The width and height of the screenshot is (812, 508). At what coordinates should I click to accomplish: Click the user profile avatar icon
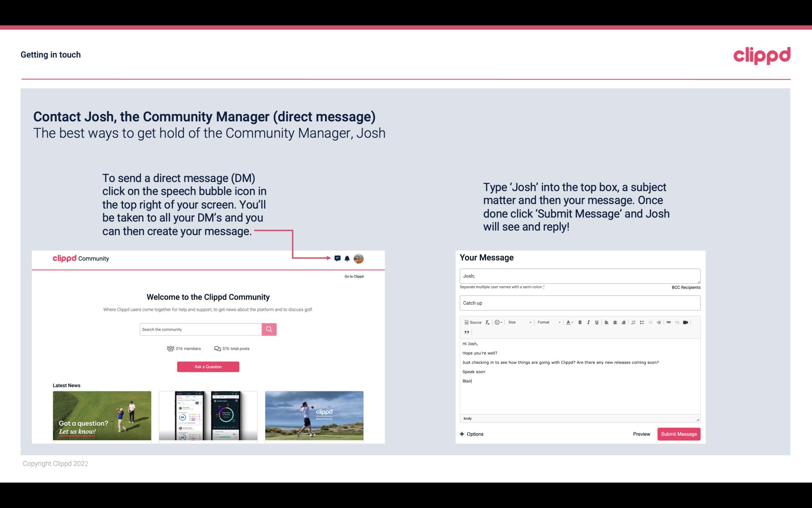click(359, 259)
